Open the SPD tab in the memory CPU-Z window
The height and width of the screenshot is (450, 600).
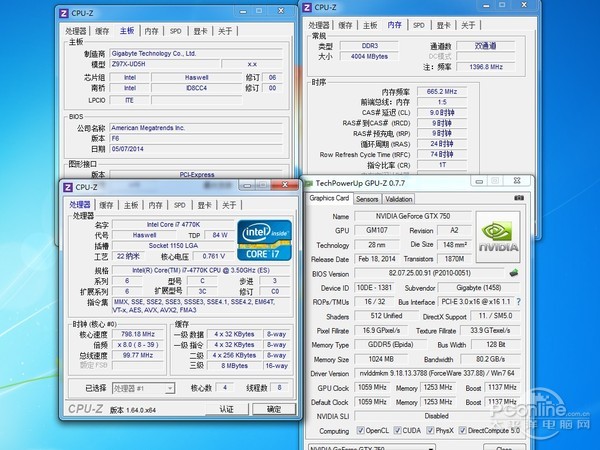(x=418, y=24)
